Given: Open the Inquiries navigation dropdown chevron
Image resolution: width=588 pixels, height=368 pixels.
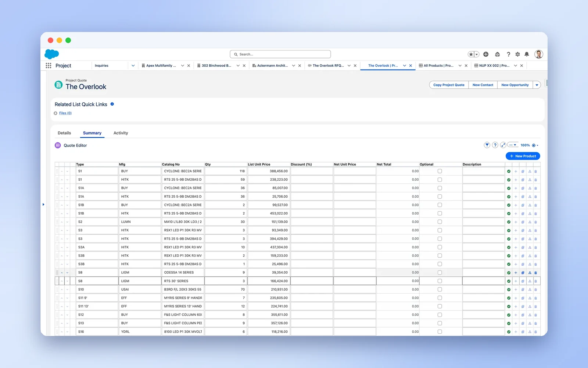Looking at the screenshot, I should [x=133, y=66].
